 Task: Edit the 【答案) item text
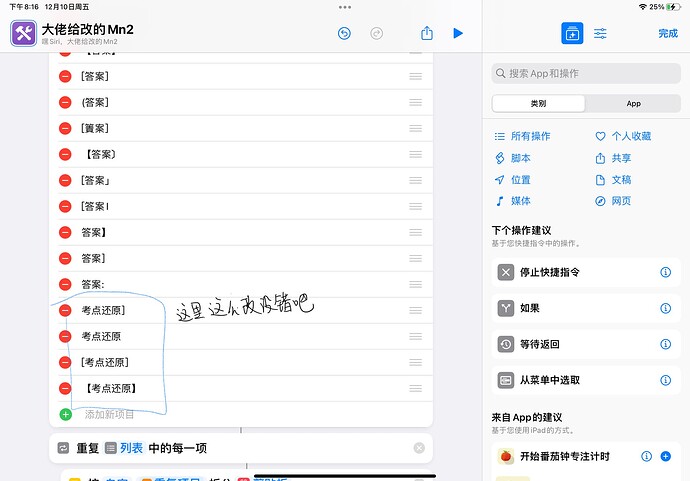point(100,154)
